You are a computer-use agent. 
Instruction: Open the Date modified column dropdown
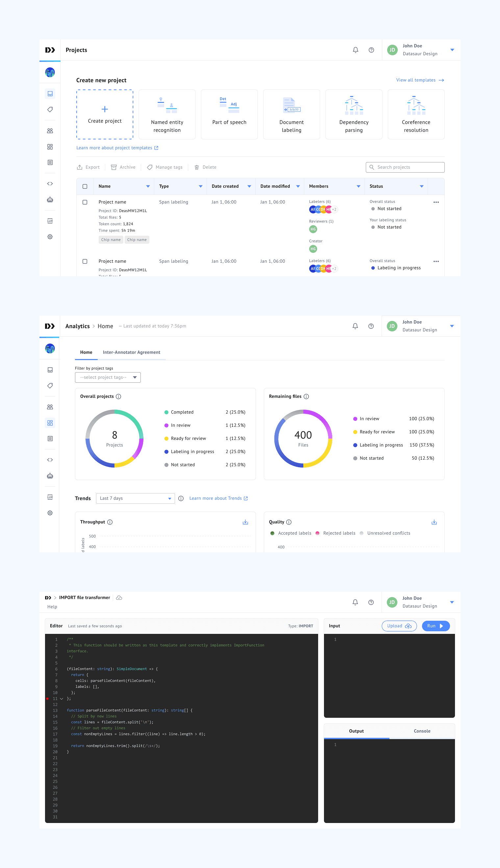(298, 186)
